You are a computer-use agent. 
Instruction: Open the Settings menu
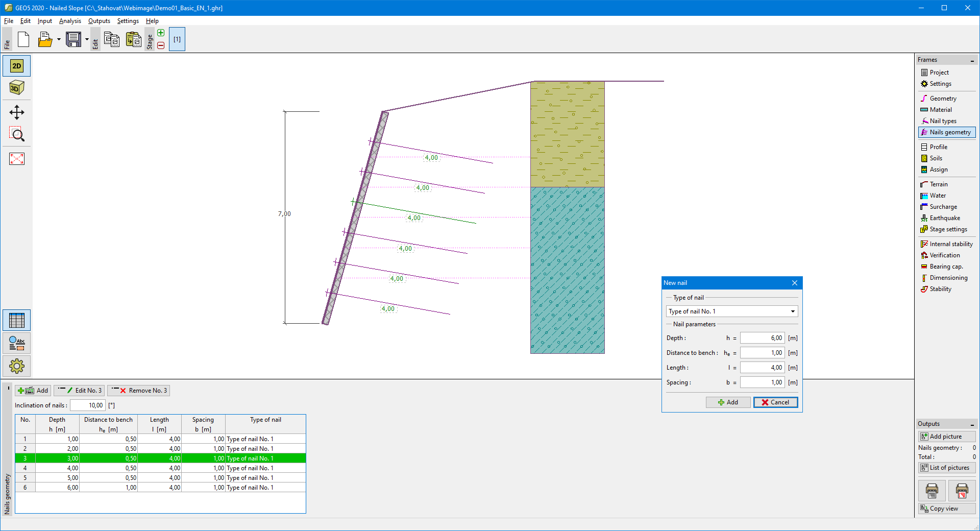(x=128, y=21)
